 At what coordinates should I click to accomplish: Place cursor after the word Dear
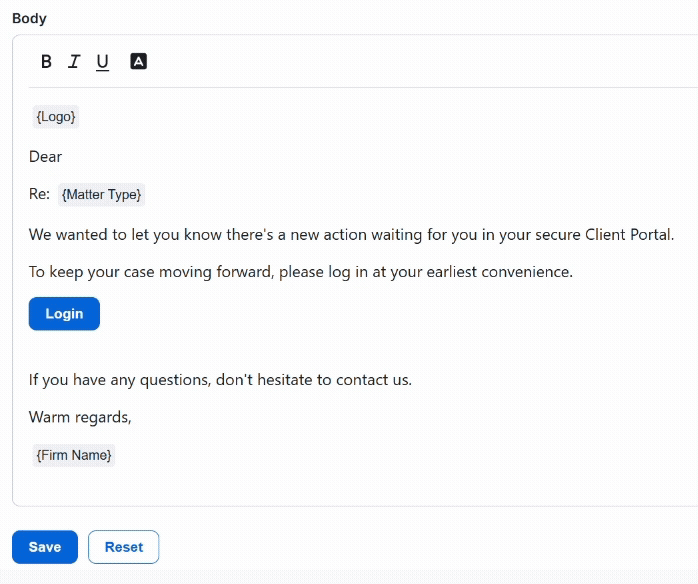click(63, 157)
